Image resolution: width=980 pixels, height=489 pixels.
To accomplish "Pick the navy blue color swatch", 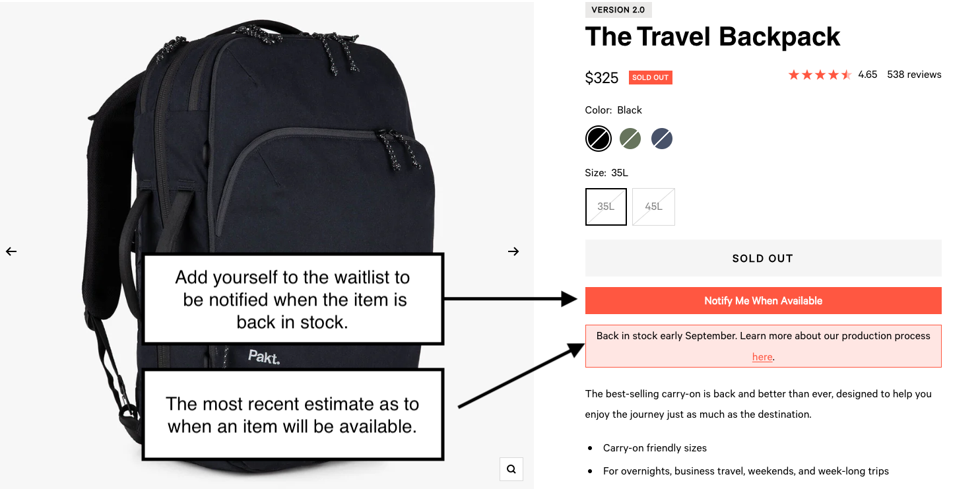I will [662, 139].
